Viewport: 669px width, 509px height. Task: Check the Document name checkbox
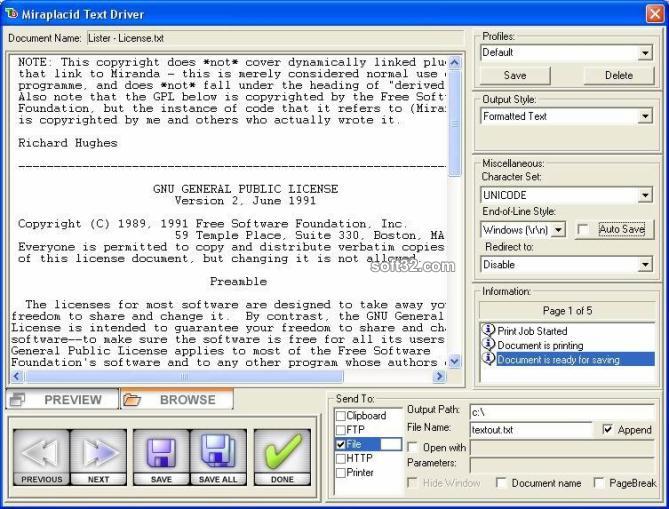pyautogui.click(x=501, y=483)
